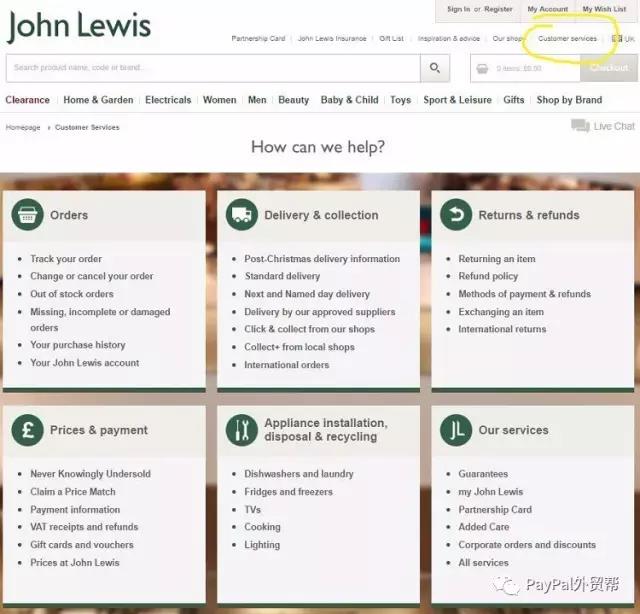Open Exchanging an item
640x614 pixels.
click(501, 312)
